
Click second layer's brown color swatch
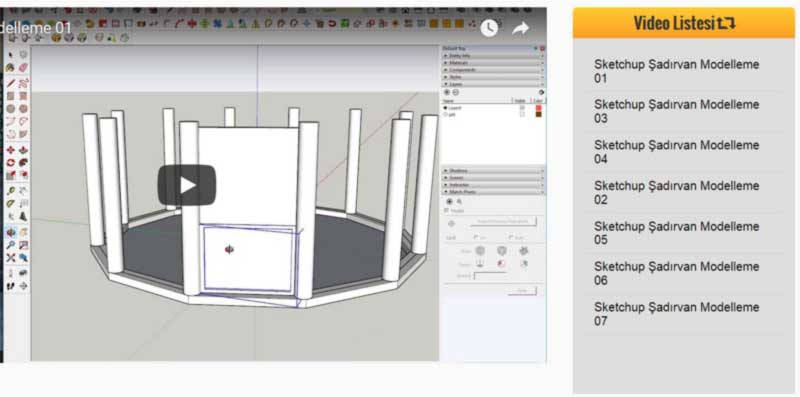(539, 114)
